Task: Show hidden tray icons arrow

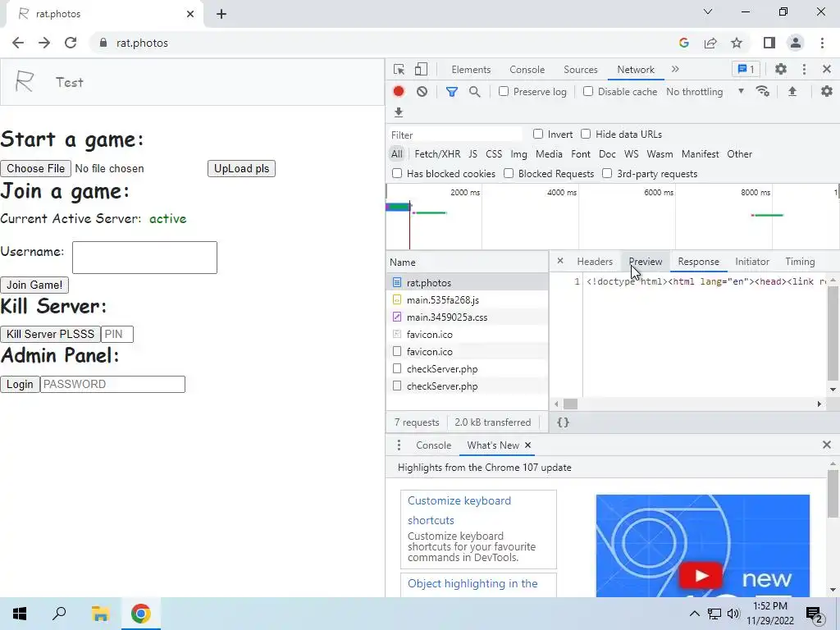Action: [x=694, y=614]
